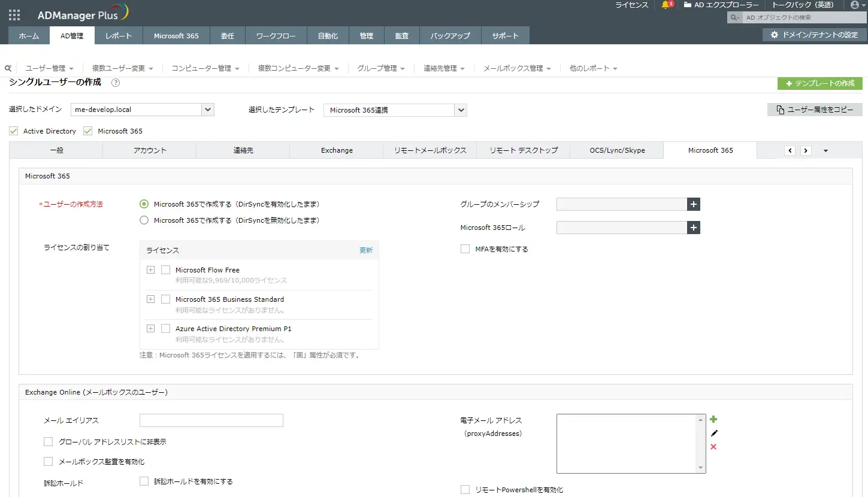Check the Microsoft Flow Free license

click(x=166, y=270)
